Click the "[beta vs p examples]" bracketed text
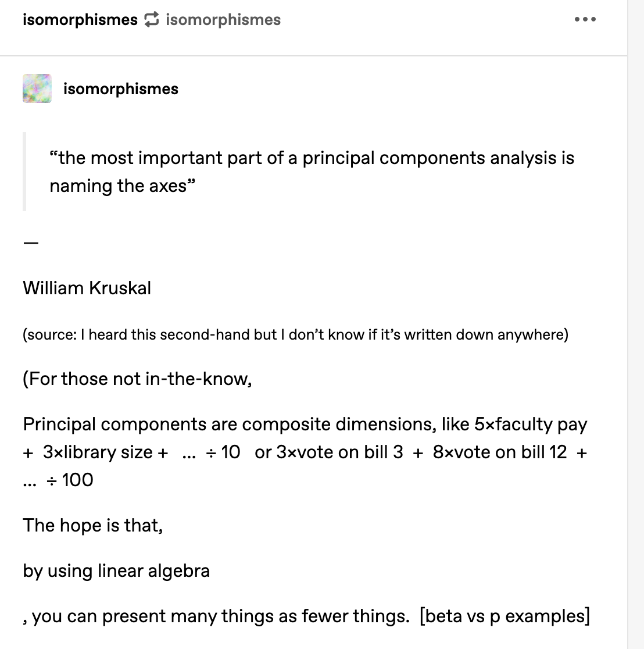Screen dimensions: 644x649 click(x=505, y=616)
